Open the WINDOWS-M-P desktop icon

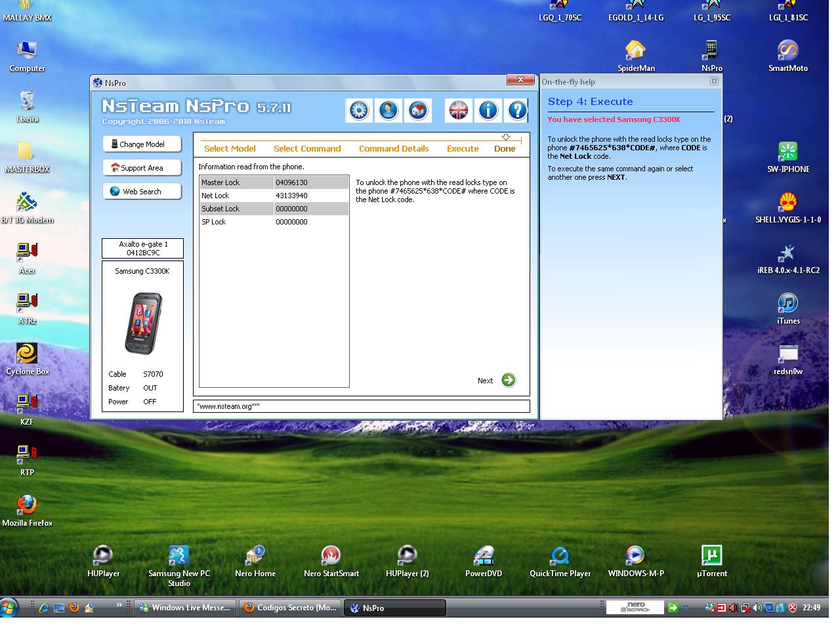(x=635, y=561)
